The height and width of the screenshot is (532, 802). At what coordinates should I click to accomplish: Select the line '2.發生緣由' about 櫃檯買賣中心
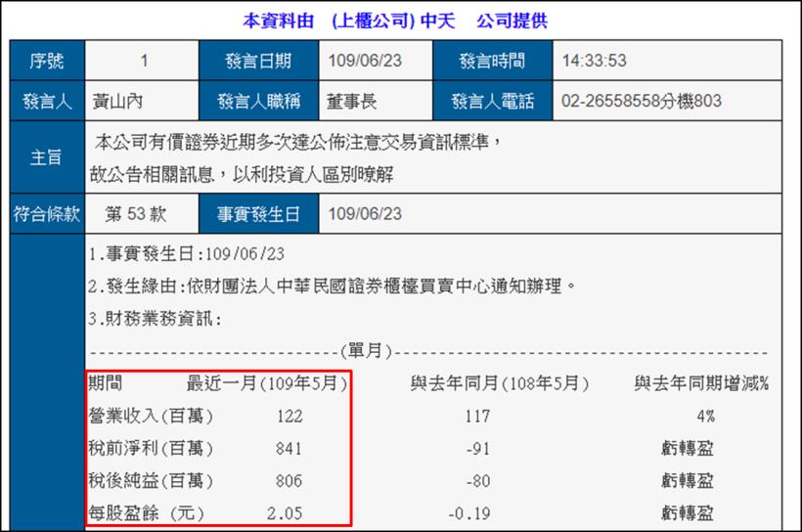[x=332, y=286]
